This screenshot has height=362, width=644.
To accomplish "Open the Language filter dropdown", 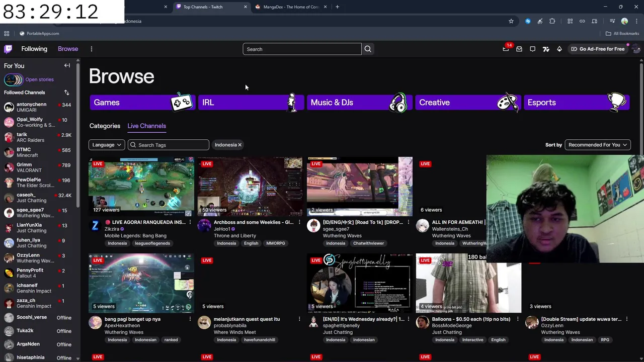I will click(107, 145).
